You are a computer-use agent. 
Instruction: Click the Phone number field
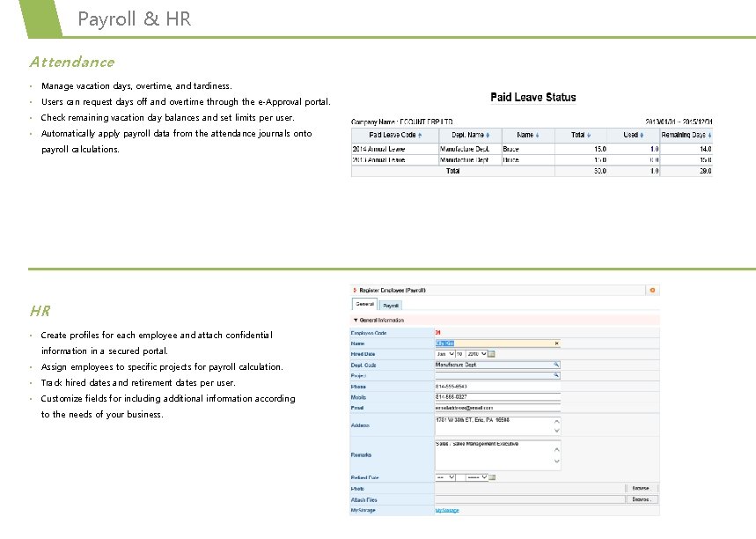pos(497,387)
